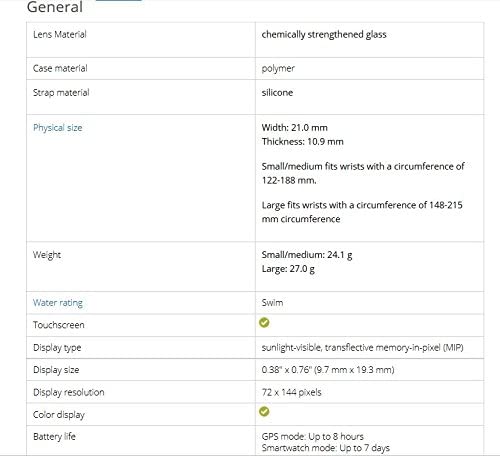
Task: Open the Physical size link
Action: [x=58, y=128]
